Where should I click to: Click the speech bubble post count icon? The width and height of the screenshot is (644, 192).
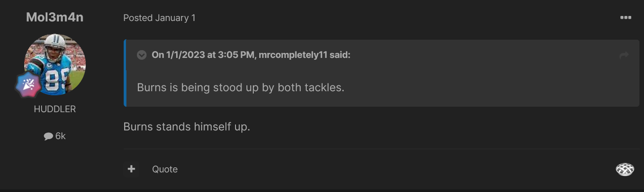[48, 136]
